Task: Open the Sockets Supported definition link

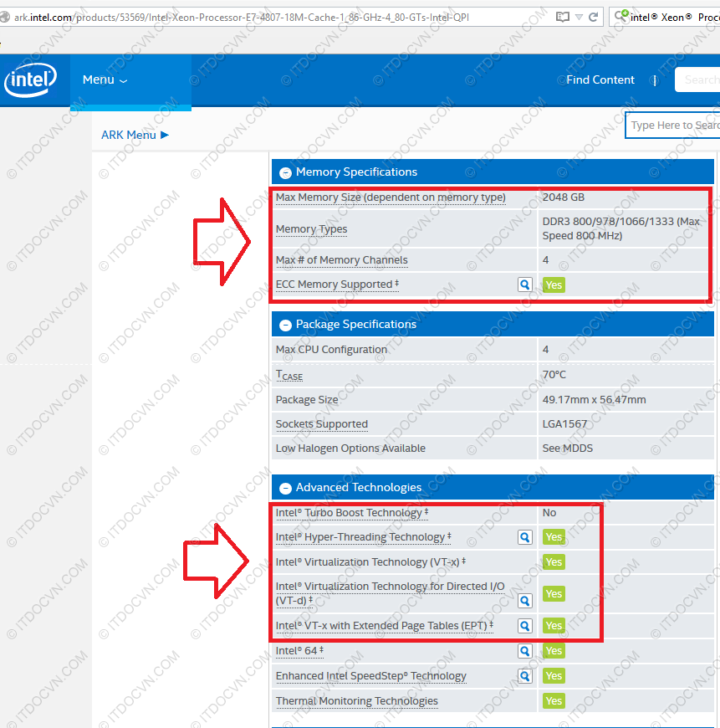Action: pos(321,424)
